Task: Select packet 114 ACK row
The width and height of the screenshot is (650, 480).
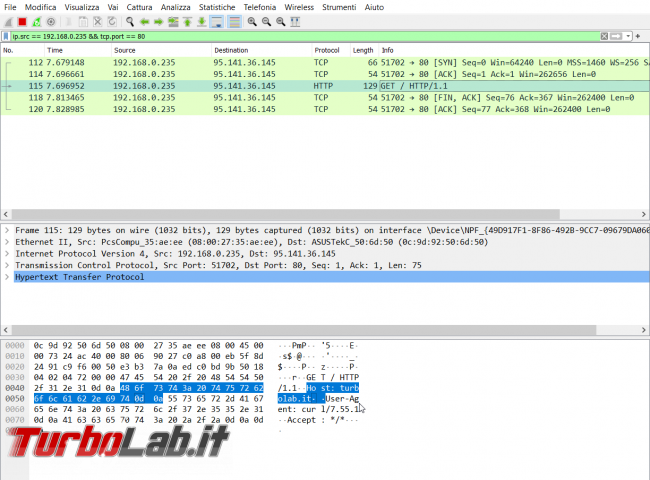Action: click(x=325, y=74)
